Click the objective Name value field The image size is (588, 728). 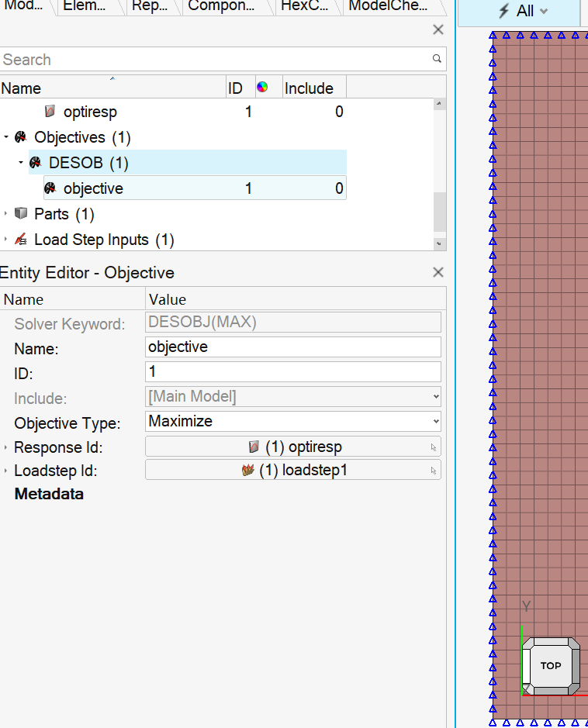293,347
